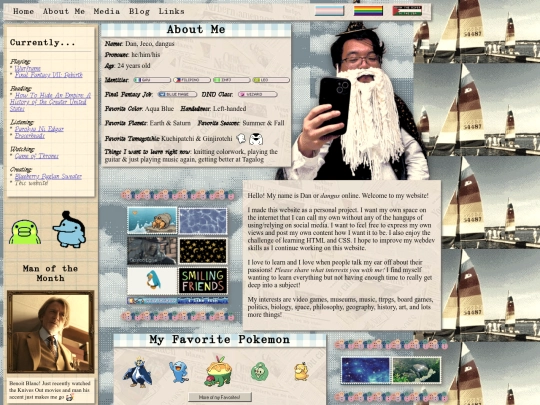540x405 pixels.
Task: Click the blue water pattern stamp
Action: (x=203, y=220)
